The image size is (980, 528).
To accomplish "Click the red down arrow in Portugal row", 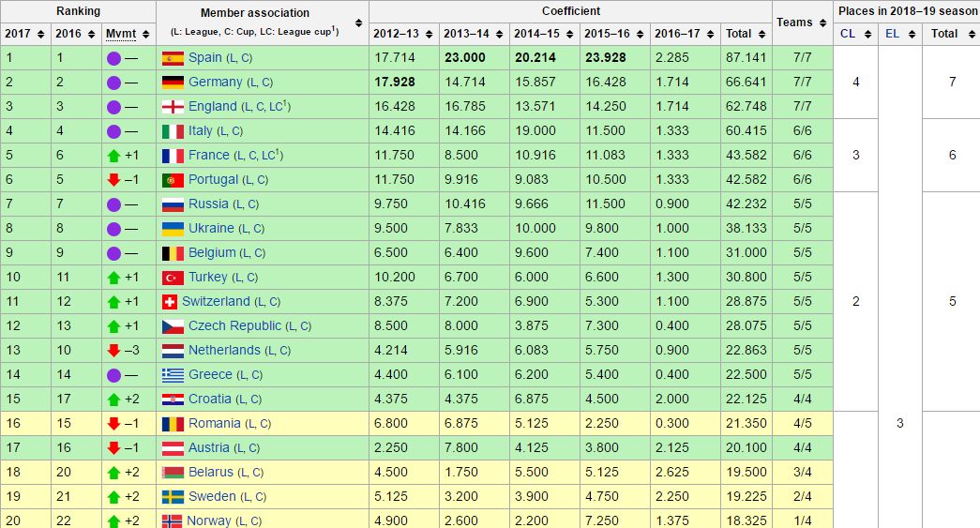I will coord(113,180).
